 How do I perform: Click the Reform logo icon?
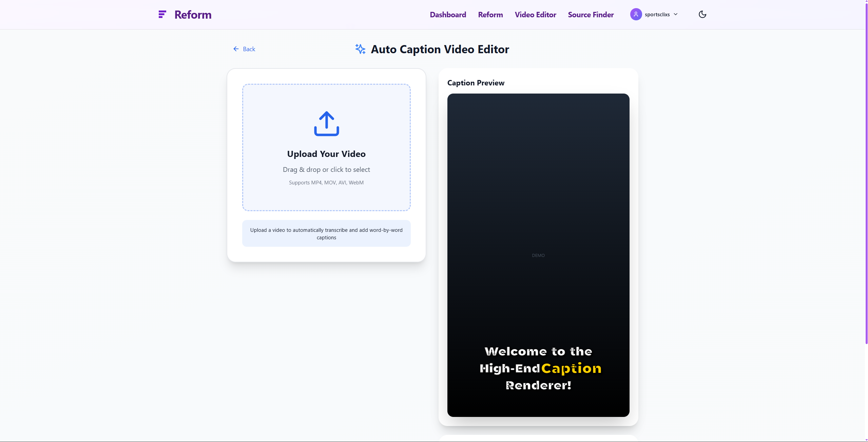(x=162, y=14)
